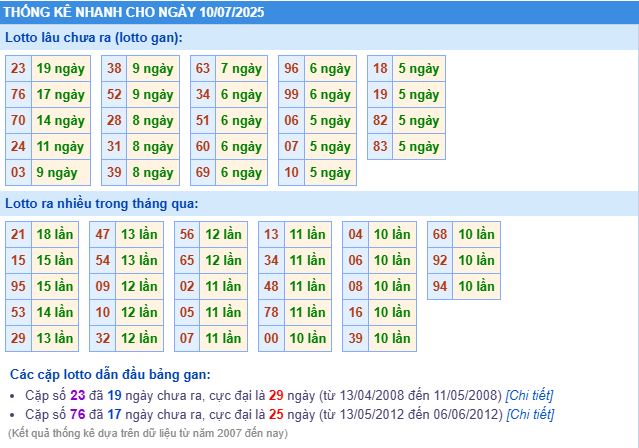Click frequent number 48 cell
The height and width of the screenshot is (448, 639).
click(x=271, y=286)
